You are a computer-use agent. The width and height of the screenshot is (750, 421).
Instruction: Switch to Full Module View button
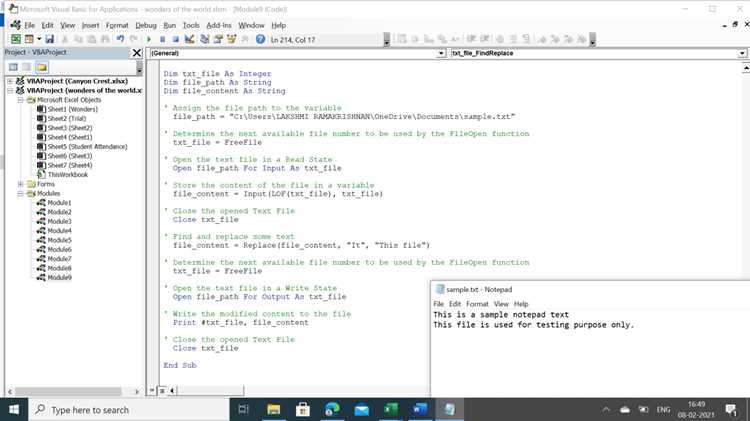point(162,390)
